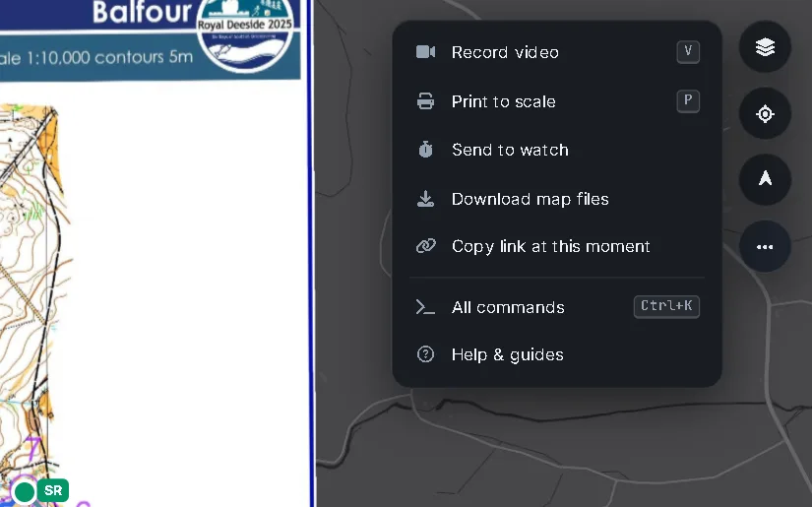812x507 pixels.
Task: Choose Print to scale option
Action: [557, 101]
